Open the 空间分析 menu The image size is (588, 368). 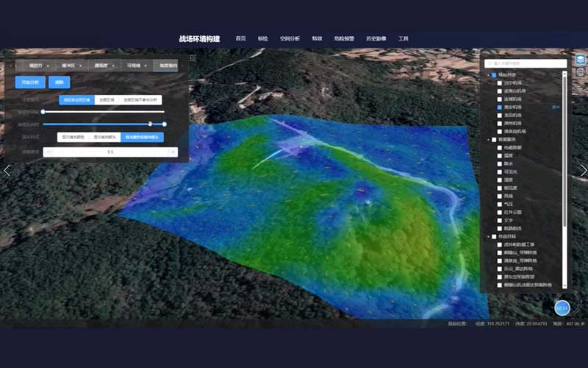(x=290, y=38)
